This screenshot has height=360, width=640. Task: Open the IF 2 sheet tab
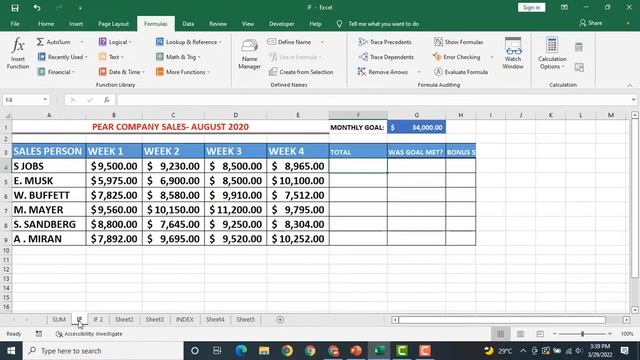(x=98, y=320)
